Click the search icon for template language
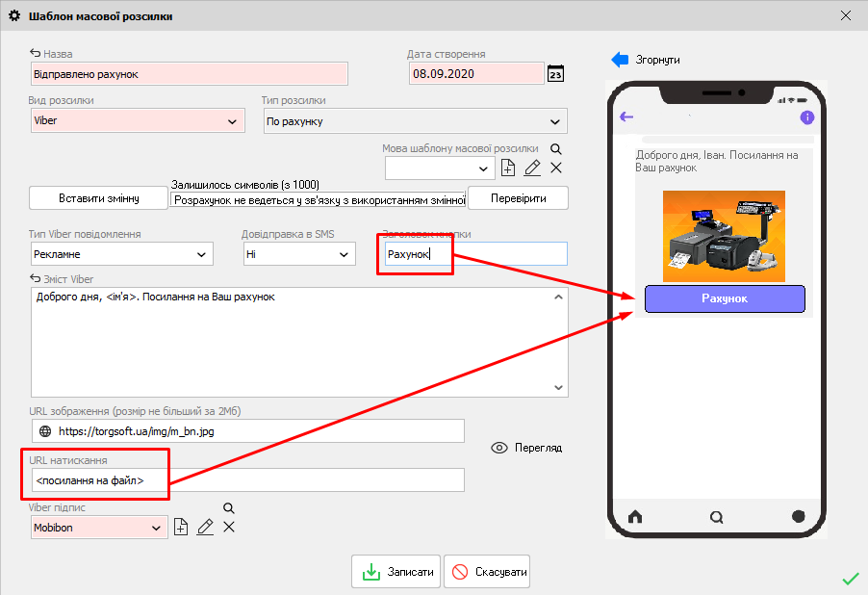This screenshot has height=595, width=868. click(x=555, y=149)
